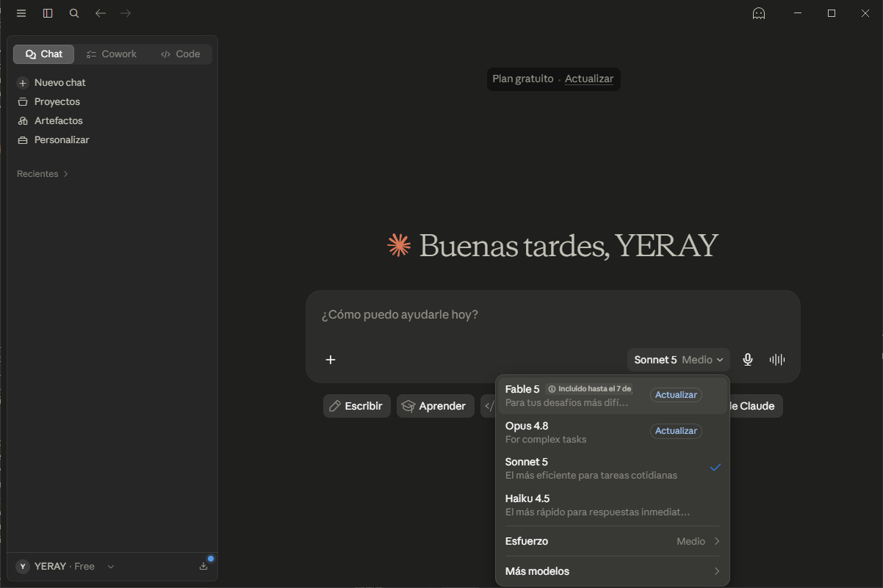Select Haiku 4.5 model
Screen dimensions: 883x588
(x=613, y=505)
